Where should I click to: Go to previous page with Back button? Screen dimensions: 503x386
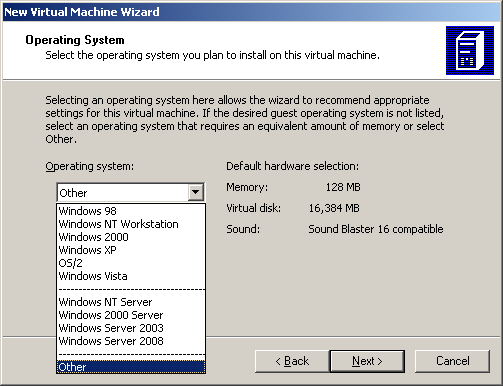(292, 361)
